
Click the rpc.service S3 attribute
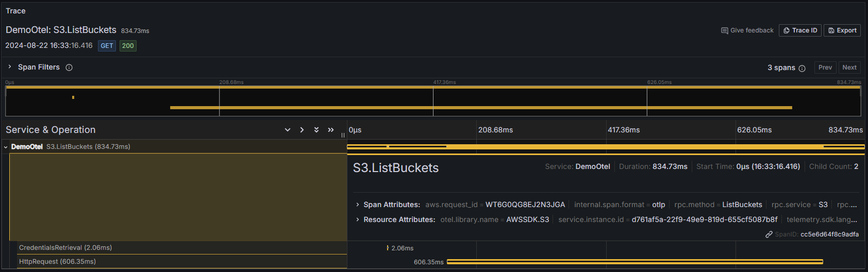[x=799, y=205]
